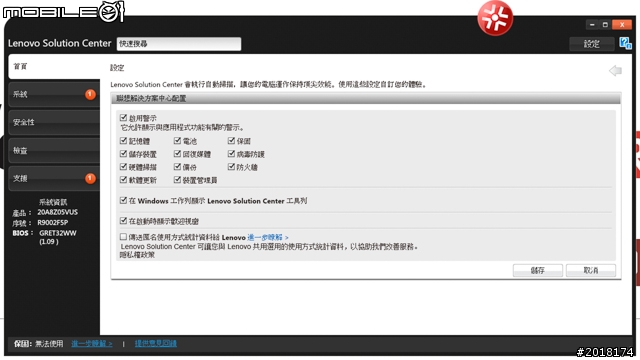The image size is (640, 360).
Task: Toggle the 裝置管理員 checkbox
Action: [177, 180]
